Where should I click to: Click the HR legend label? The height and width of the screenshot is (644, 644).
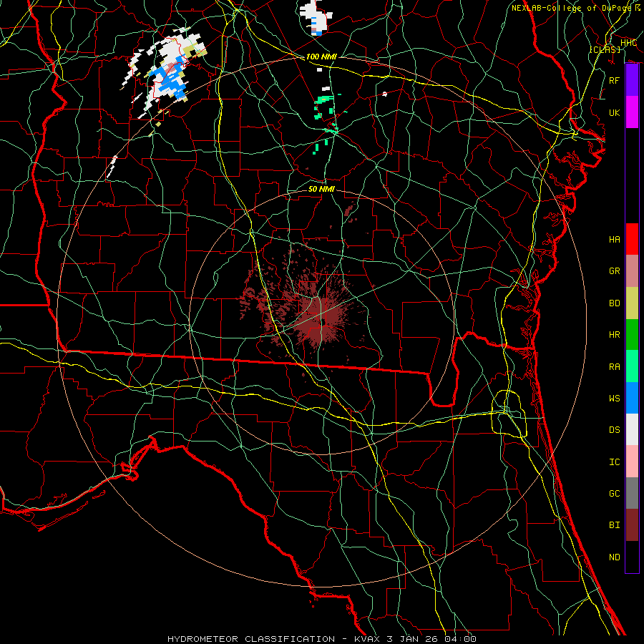(x=615, y=335)
